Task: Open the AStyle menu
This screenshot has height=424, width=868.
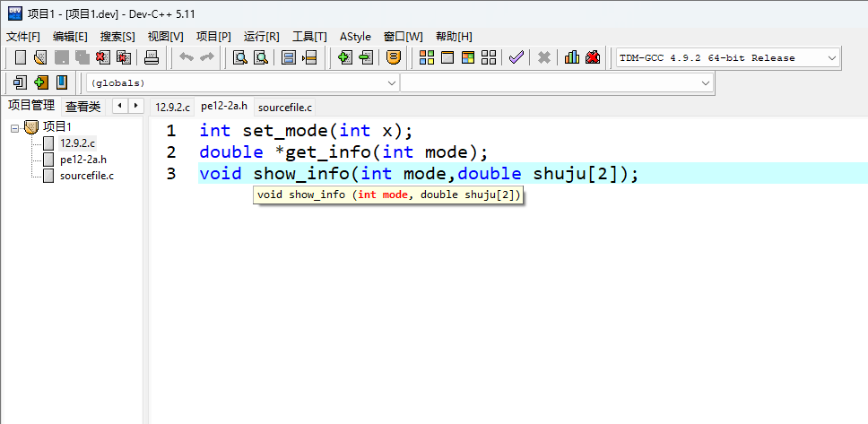Action: 355,37
